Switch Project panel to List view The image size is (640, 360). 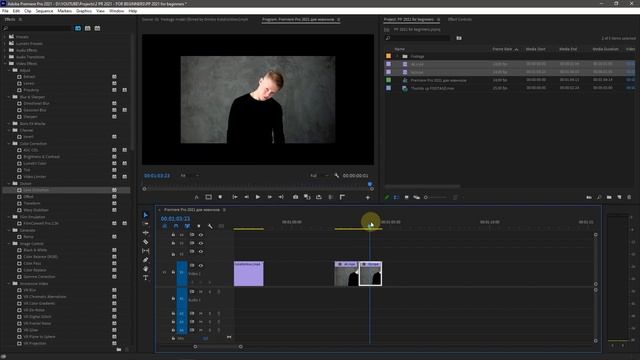click(396, 197)
